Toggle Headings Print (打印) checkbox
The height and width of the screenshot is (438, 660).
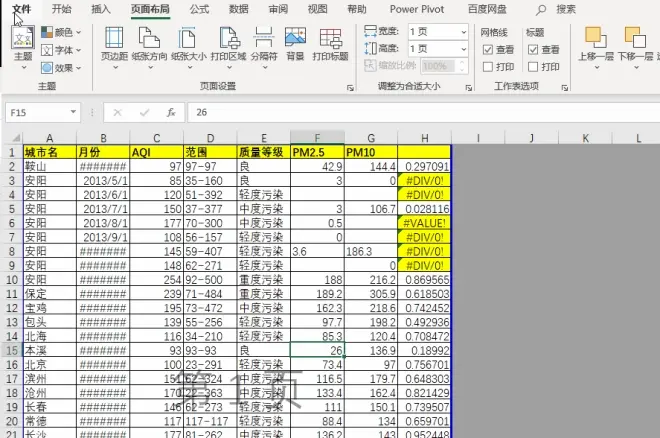(x=533, y=67)
